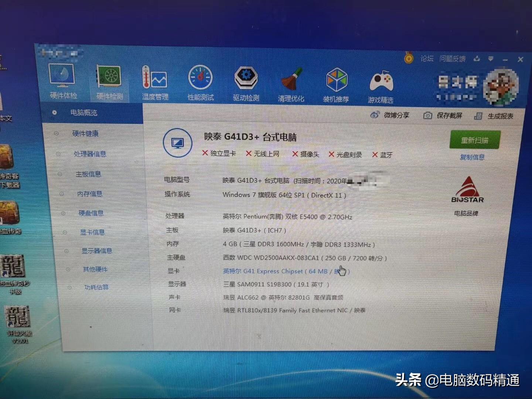Open the 论坛 forum link
This screenshot has width=532, height=399.
tap(427, 58)
